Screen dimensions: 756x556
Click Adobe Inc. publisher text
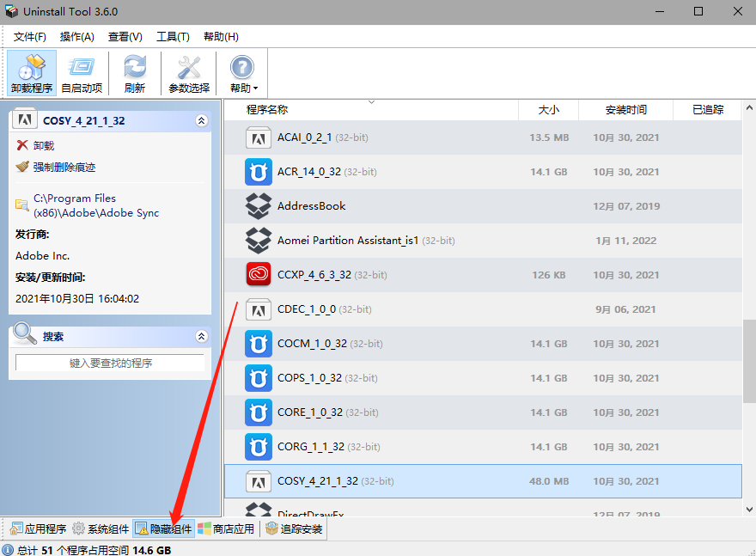42,256
